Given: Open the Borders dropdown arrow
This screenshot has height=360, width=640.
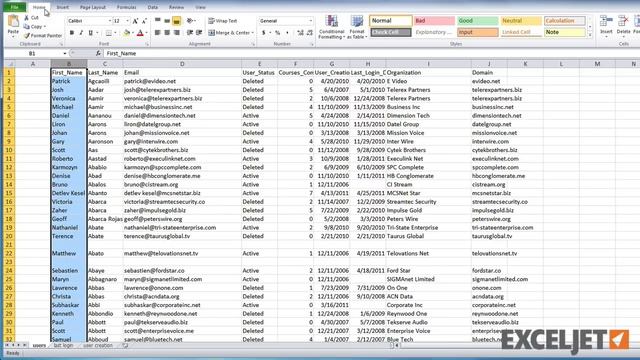Looking at the screenshot, I should point(115,33).
